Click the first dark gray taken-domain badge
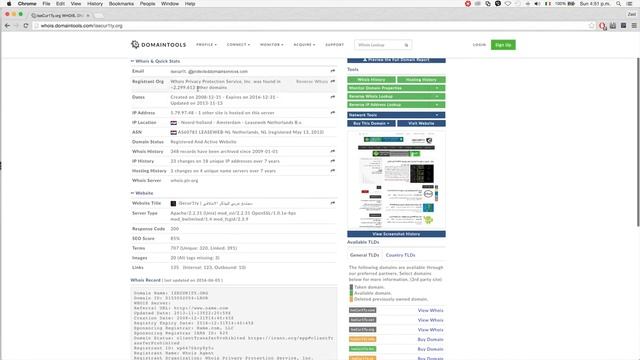Viewport: 640px width, 360px height. [362, 310]
